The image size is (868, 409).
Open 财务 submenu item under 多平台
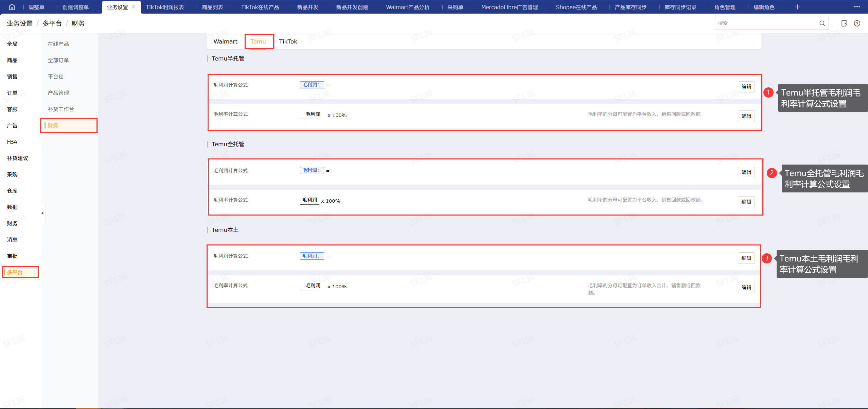tap(53, 125)
